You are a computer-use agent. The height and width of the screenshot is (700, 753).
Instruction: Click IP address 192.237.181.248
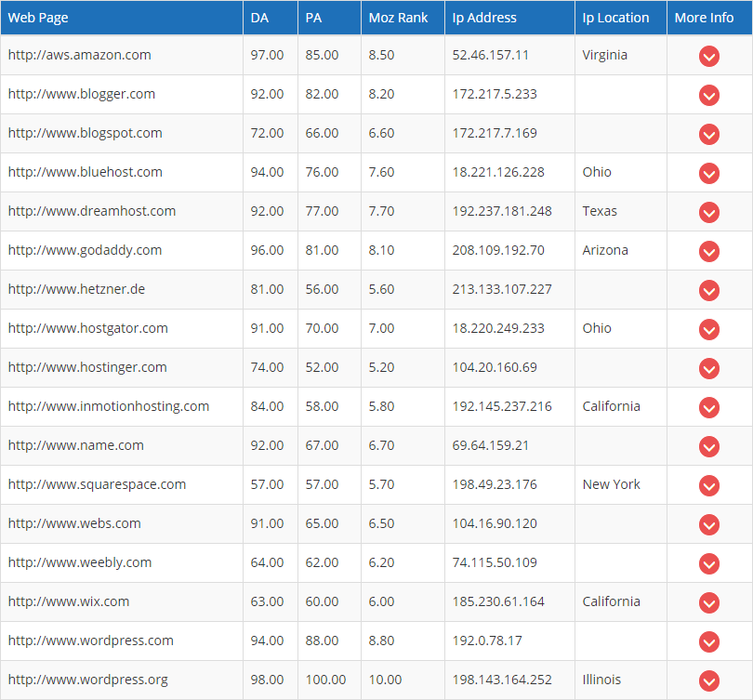click(x=502, y=211)
